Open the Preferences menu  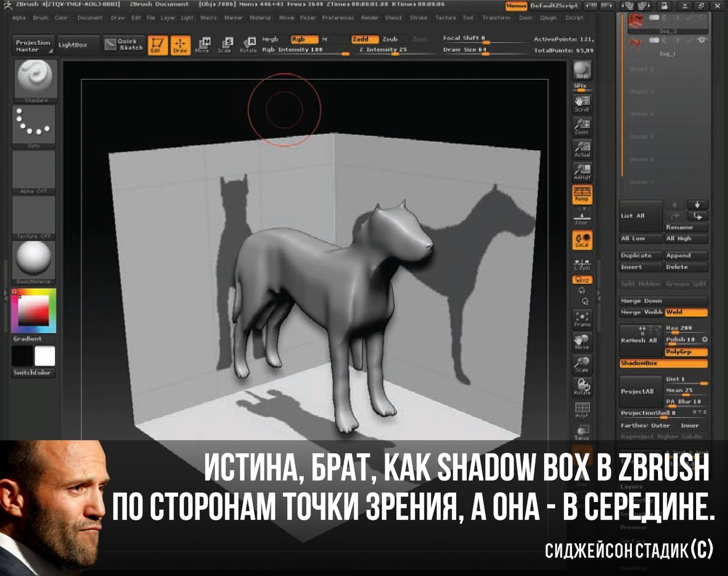[x=338, y=18]
